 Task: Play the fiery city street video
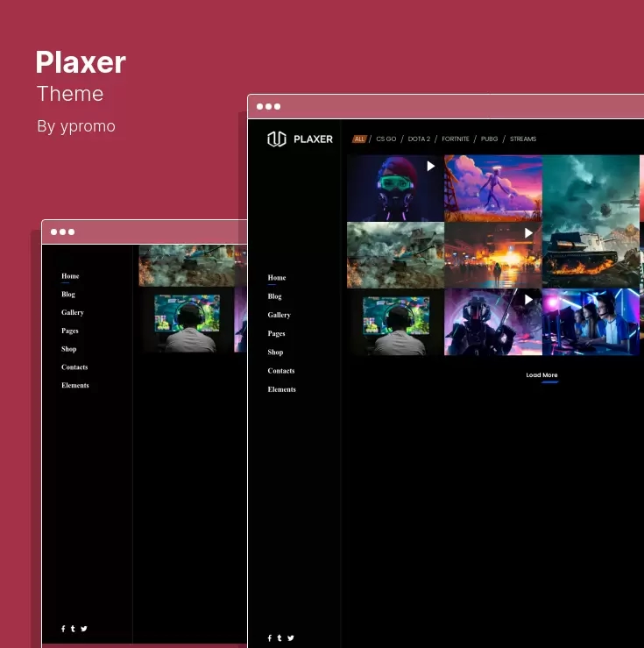coord(528,233)
